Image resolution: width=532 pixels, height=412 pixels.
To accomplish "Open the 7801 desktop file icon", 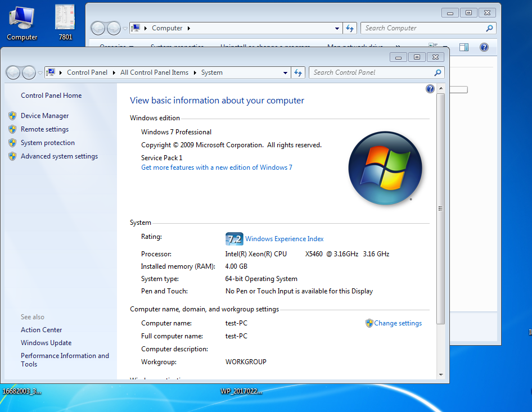I will click(x=65, y=23).
